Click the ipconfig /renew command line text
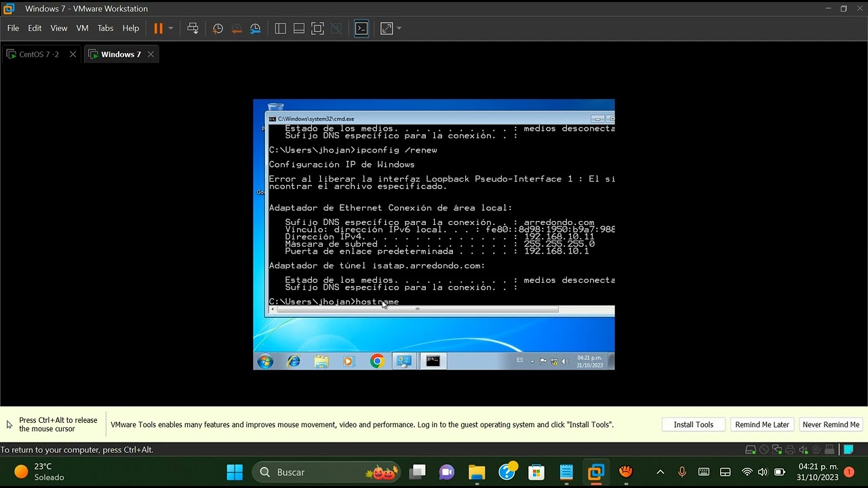This screenshot has height=488, width=868. [397, 150]
